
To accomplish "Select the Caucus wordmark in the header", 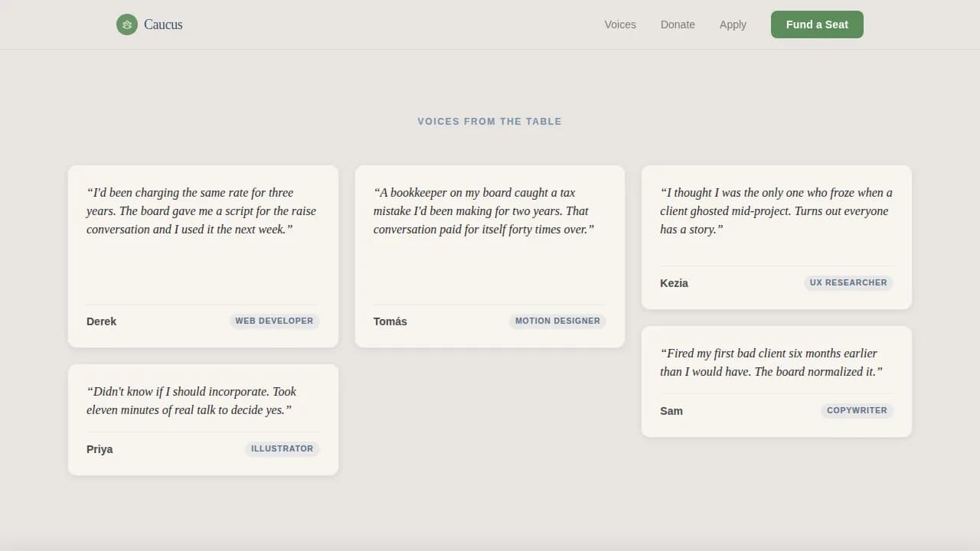I will [162, 24].
